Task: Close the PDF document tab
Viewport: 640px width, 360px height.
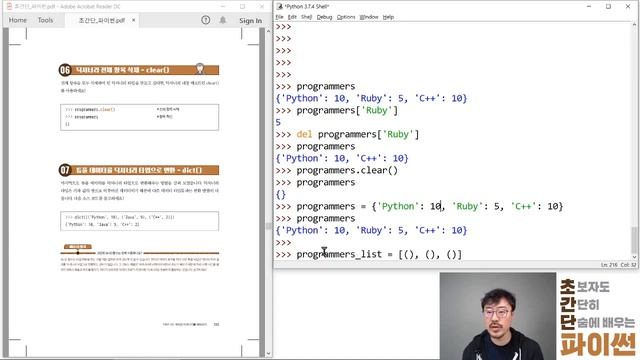Action: pos(133,20)
